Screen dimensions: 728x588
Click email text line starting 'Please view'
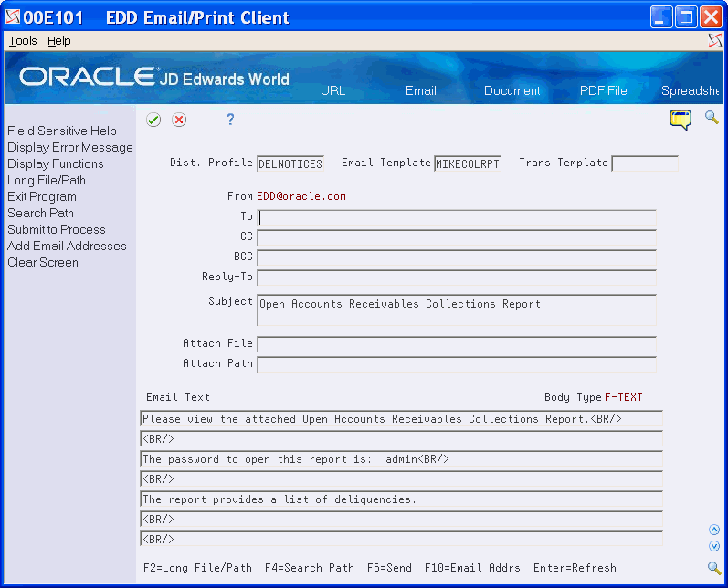coord(401,418)
